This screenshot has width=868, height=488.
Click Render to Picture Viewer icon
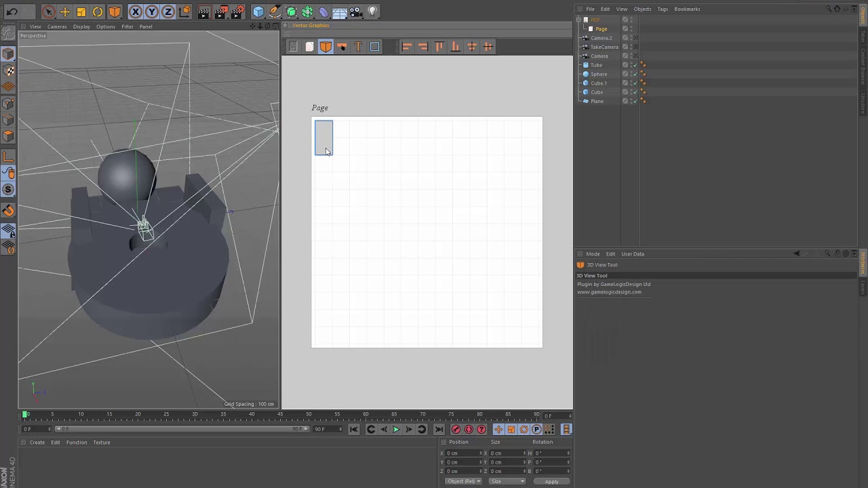[x=220, y=12]
